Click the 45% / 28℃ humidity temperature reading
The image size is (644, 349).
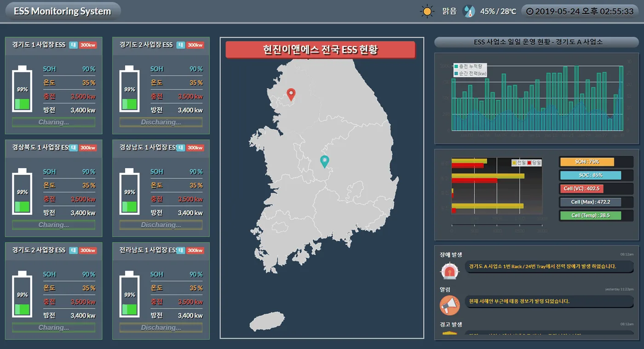point(498,11)
